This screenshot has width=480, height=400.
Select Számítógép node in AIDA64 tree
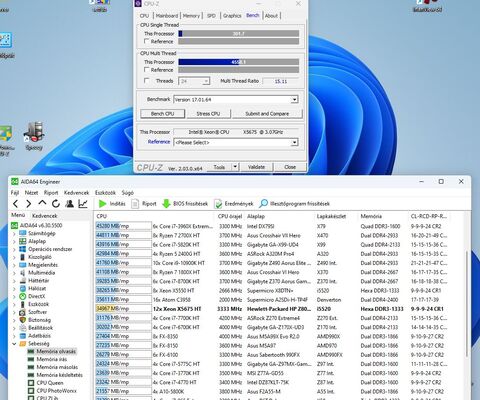[x=37, y=233]
